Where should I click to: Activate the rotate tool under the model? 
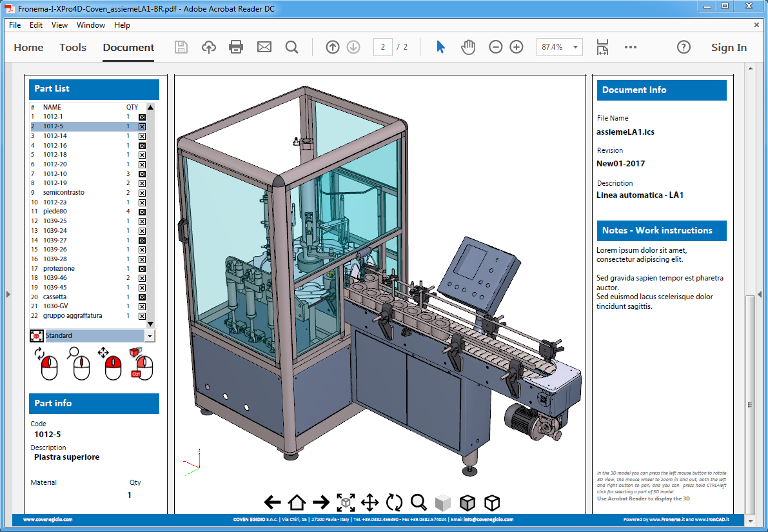tap(394, 502)
